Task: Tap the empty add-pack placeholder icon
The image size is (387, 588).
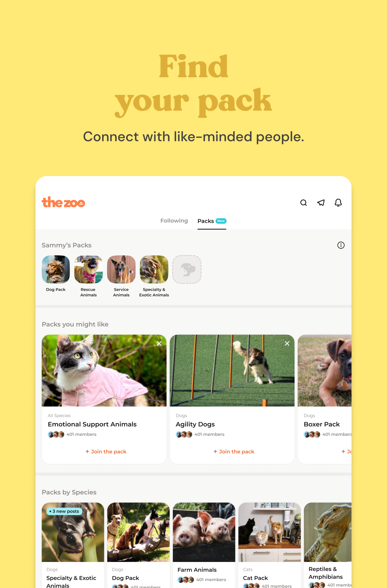Action: 187,269
